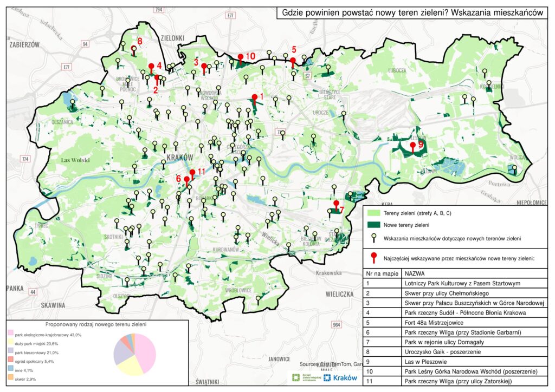Click the pie chart of proposed green areas
The height and width of the screenshot is (392, 555).
coord(135,355)
